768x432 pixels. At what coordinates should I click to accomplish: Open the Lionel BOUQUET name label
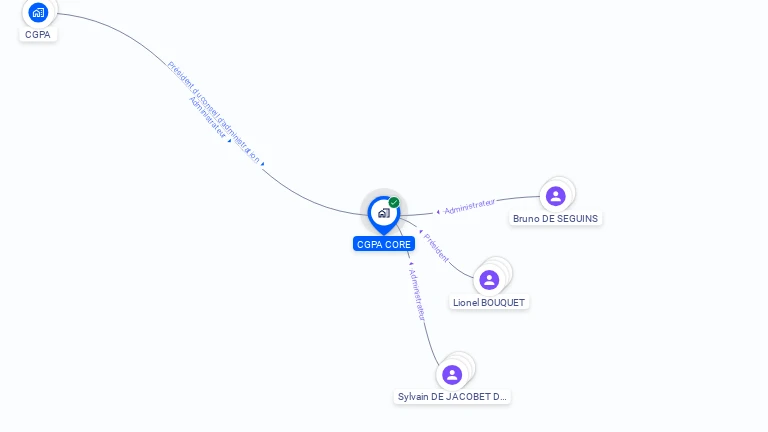489,303
